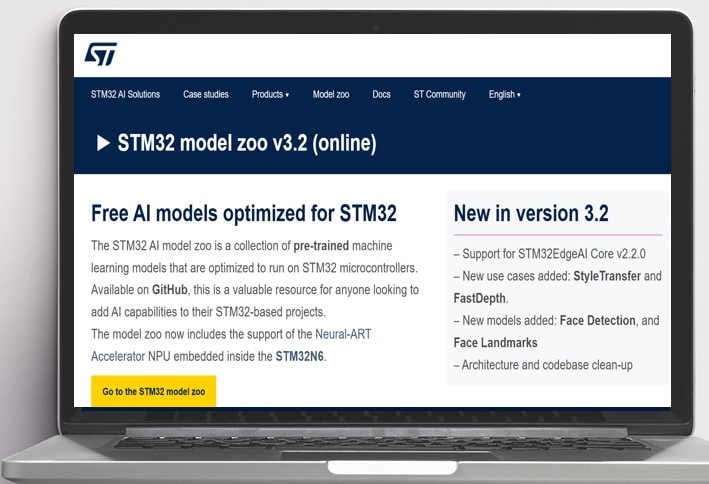Click the New in version 3.2 heading
Viewport: 709px width, 484px height.
pos(531,213)
